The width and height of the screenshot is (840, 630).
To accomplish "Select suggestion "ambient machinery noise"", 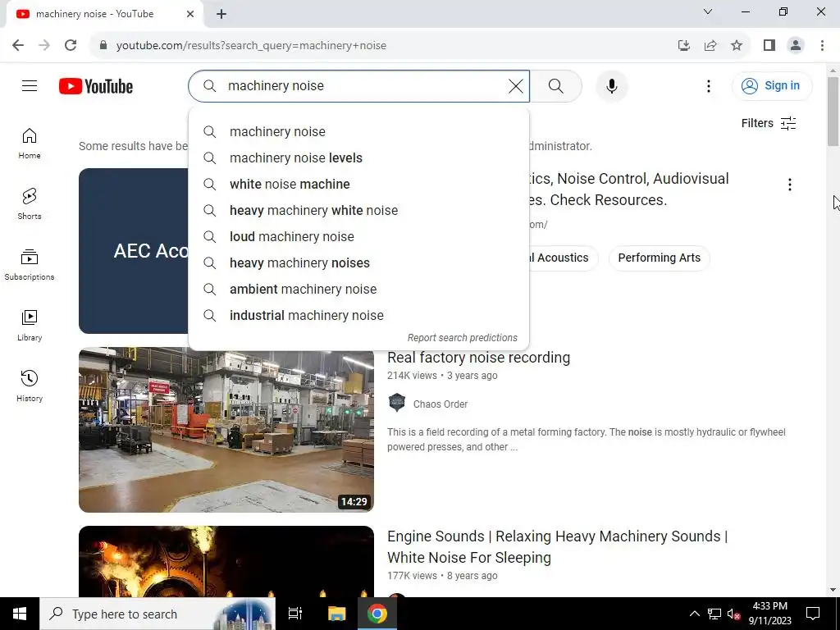I will click(x=358, y=290).
